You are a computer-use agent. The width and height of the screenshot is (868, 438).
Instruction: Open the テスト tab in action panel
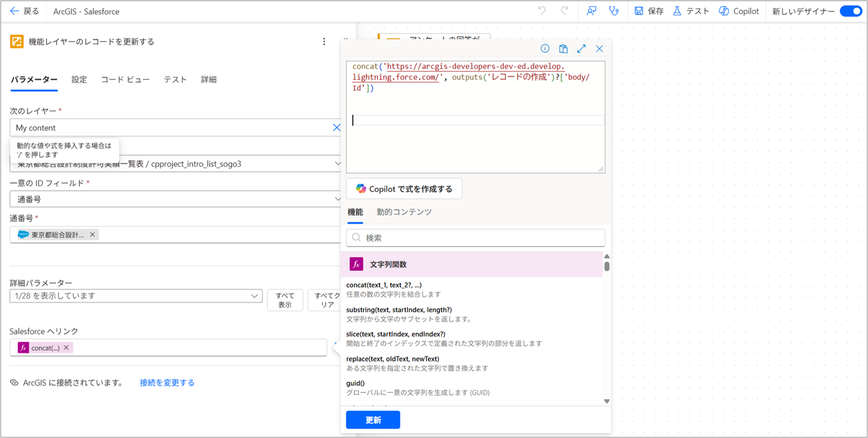[x=175, y=79]
